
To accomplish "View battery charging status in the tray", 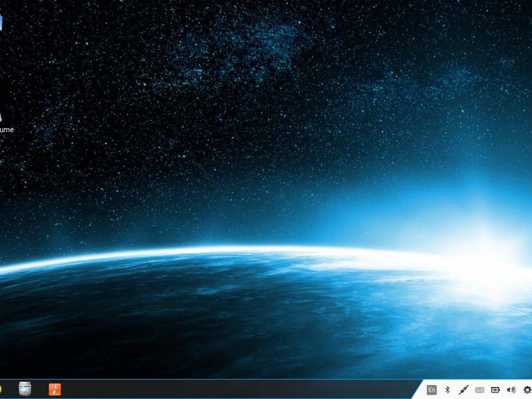I will (x=496, y=389).
